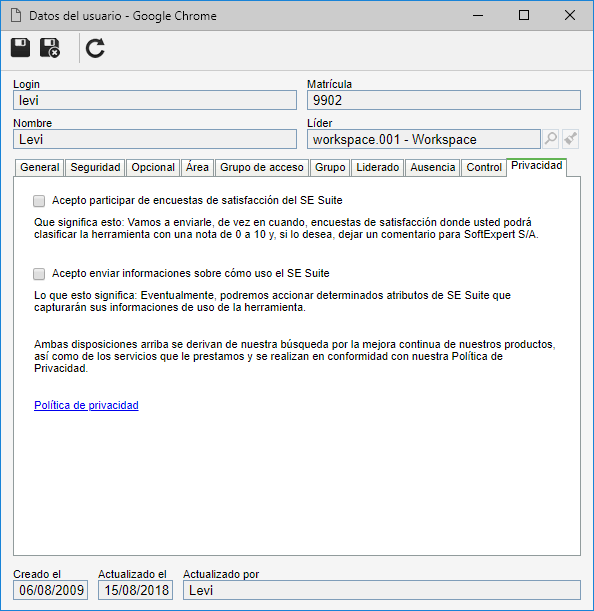Open leader search magnifier icon
The width and height of the screenshot is (594, 611).
550,139
